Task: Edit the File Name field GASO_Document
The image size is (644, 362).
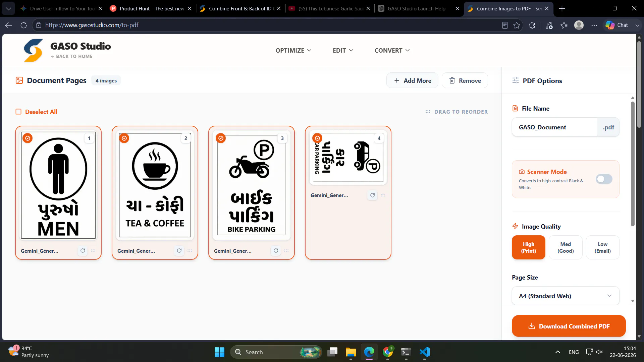Action: pos(555,127)
